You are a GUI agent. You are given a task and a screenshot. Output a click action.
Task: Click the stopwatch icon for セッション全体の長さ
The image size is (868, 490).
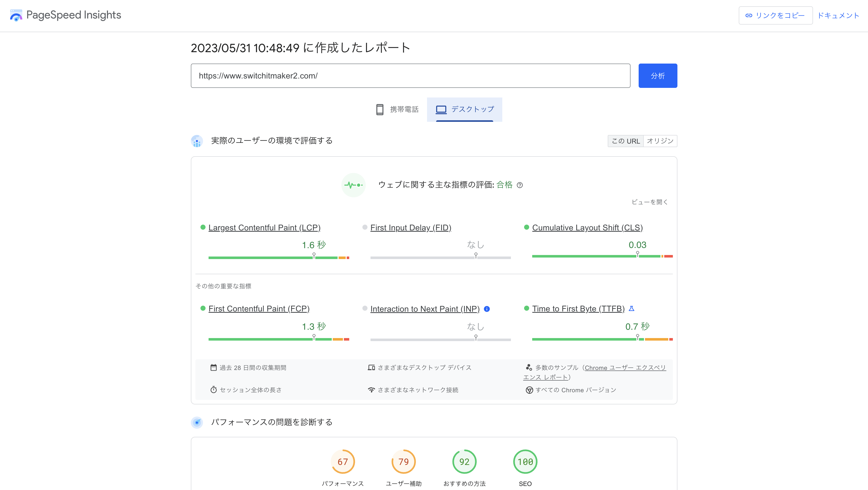click(213, 390)
